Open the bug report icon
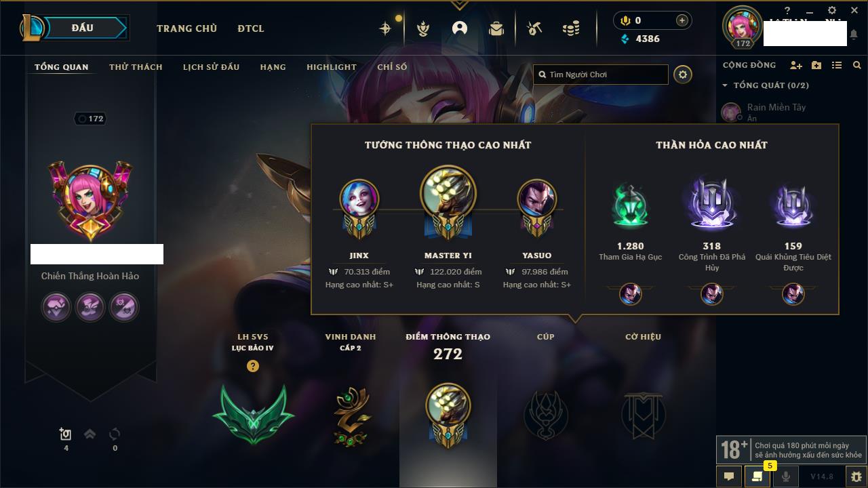Image resolution: width=868 pixels, height=488 pixels. [x=856, y=476]
